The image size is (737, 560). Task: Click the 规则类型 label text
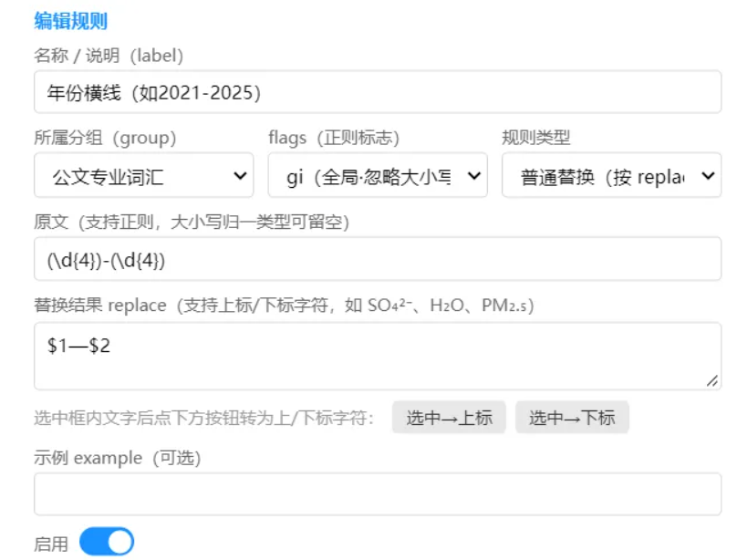[536, 138]
